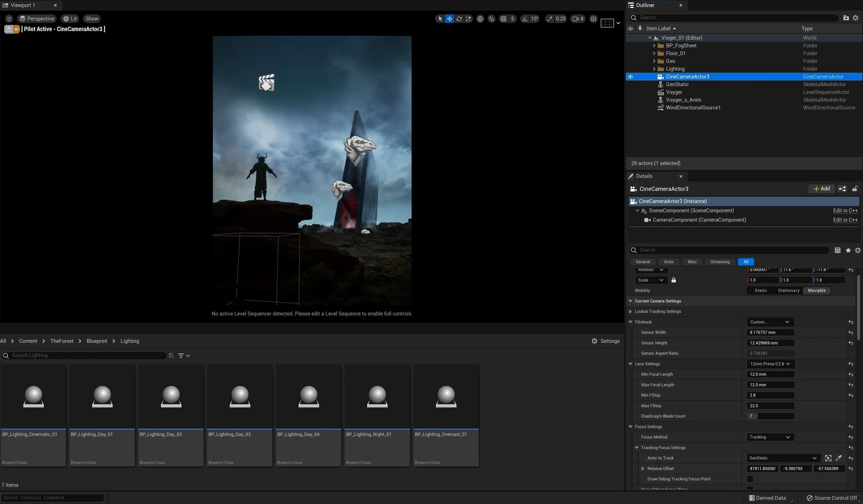
Task: Expand Lookat Tracking Settings section
Action: click(x=631, y=312)
